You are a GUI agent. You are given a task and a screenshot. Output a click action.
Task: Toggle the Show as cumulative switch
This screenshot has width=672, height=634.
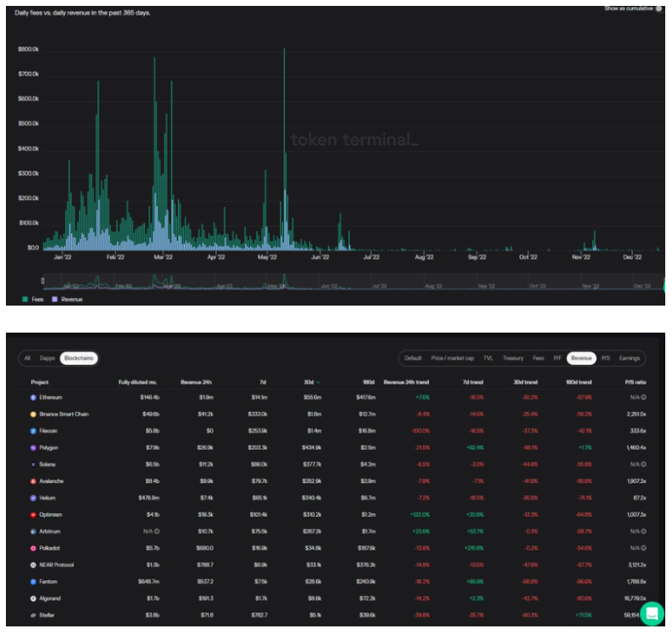658,8
